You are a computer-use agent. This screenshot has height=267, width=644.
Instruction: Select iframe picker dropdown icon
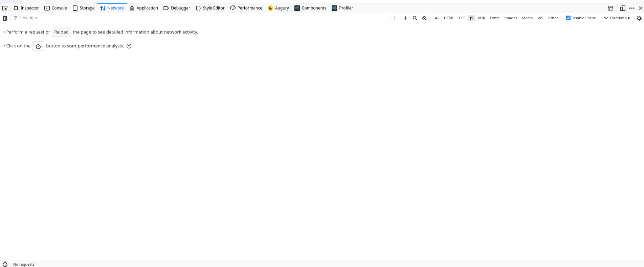pos(610,8)
